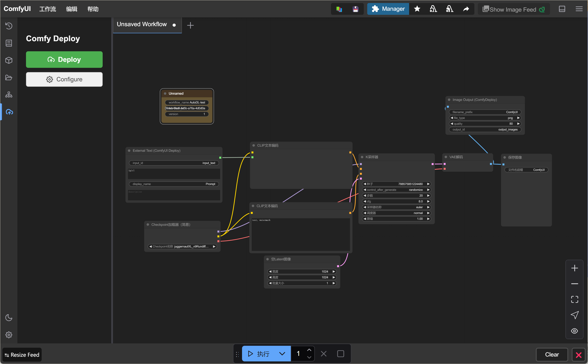The height and width of the screenshot is (364, 588).
Task: Open the Checkpoint名称 model selector
Action: tap(182, 246)
